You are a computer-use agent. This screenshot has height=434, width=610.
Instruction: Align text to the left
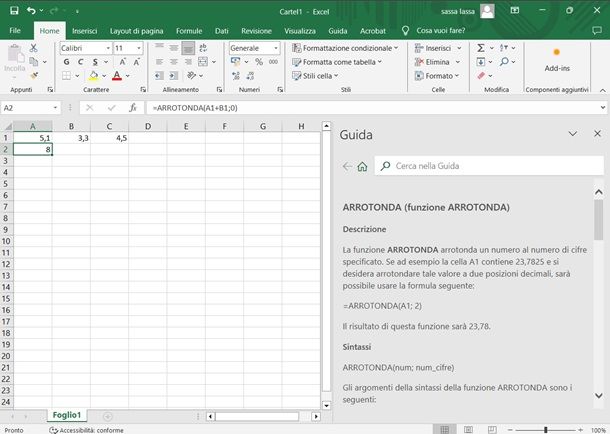pos(159,61)
